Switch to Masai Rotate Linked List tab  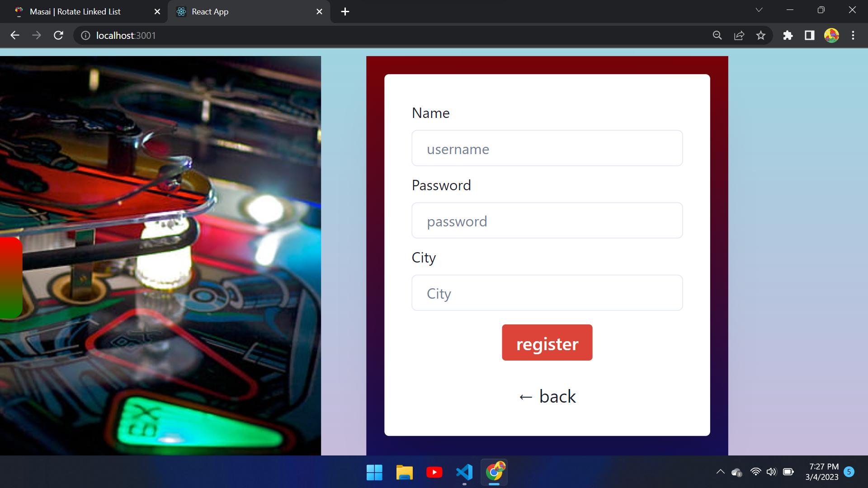coord(75,12)
